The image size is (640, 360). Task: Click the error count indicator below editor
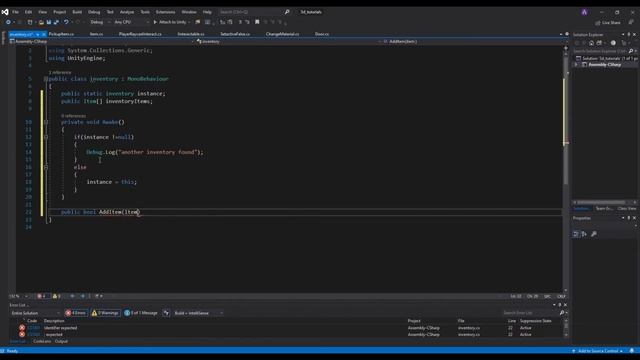pos(42,296)
